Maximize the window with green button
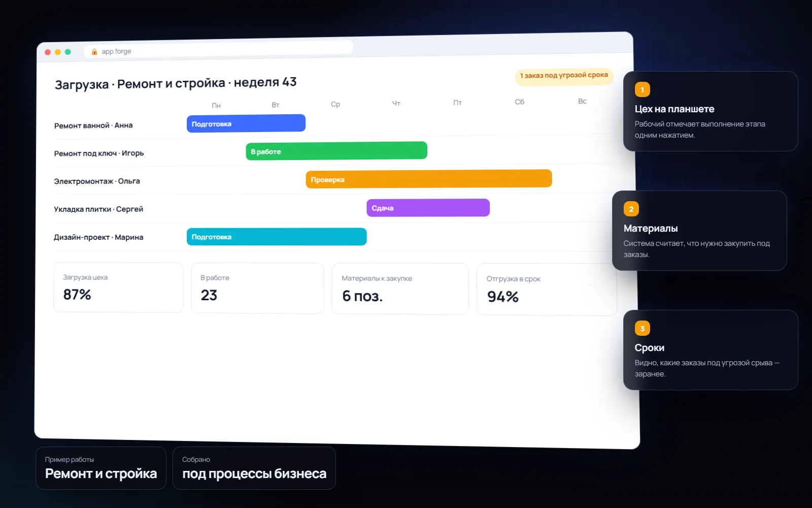This screenshot has width=812, height=508. [x=68, y=52]
